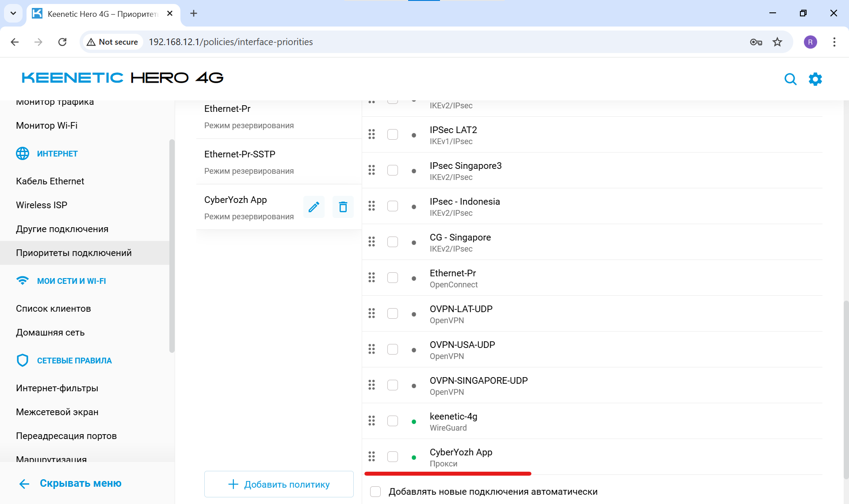Open saved passwords key icon
This screenshot has height=504, width=849.
(x=756, y=42)
